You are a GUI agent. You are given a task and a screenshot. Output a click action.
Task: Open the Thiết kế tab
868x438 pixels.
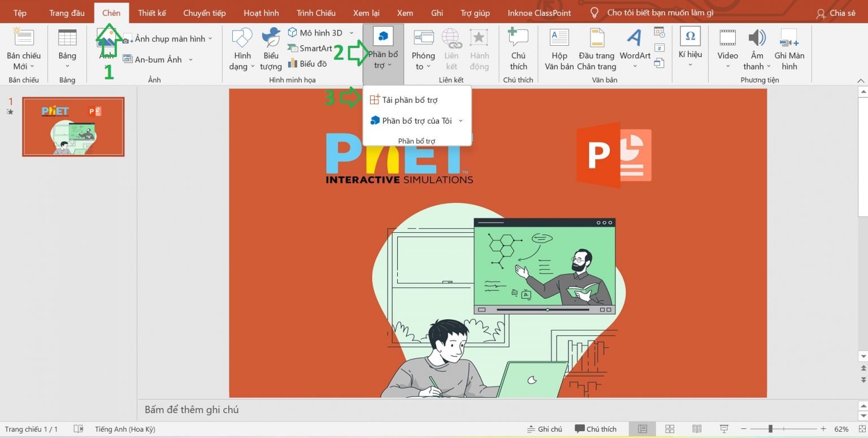(151, 12)
